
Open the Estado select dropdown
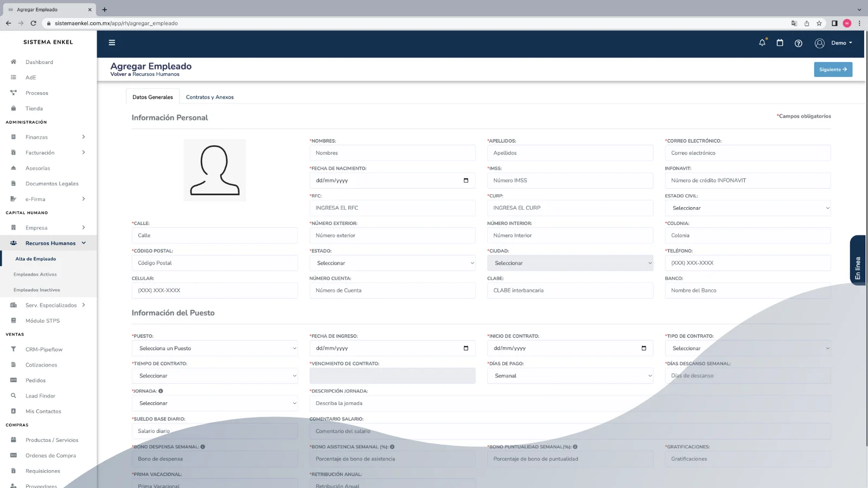[392, 263]
